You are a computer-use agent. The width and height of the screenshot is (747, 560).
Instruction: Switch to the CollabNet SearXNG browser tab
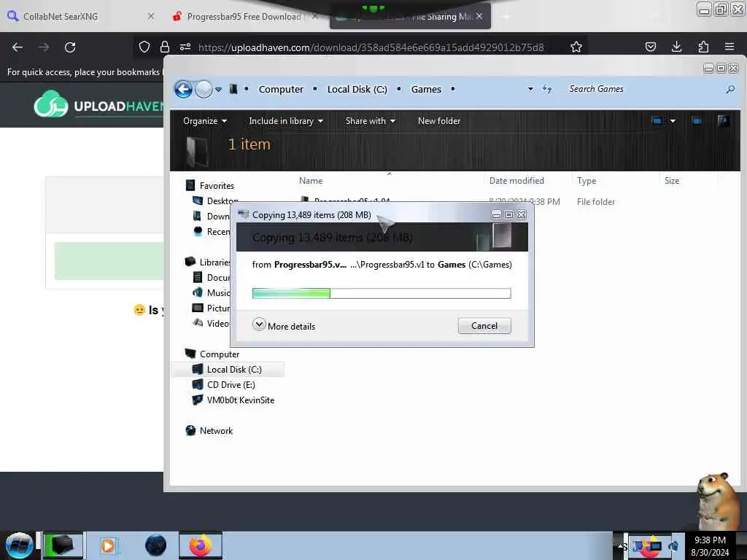click(61, 17)
